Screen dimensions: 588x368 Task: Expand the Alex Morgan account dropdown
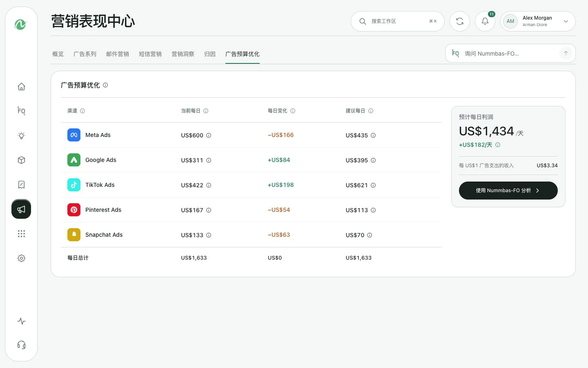(x=566, y=21)
